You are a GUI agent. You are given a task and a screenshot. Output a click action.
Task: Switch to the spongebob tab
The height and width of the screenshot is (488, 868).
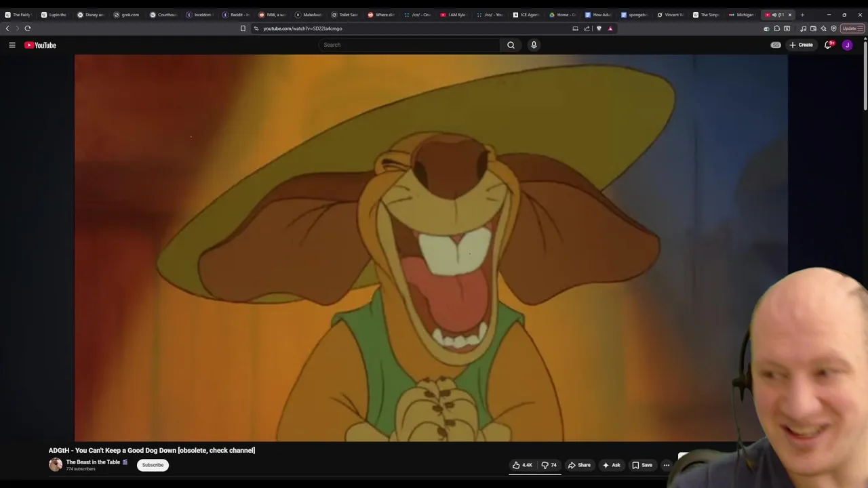(635, 14)
